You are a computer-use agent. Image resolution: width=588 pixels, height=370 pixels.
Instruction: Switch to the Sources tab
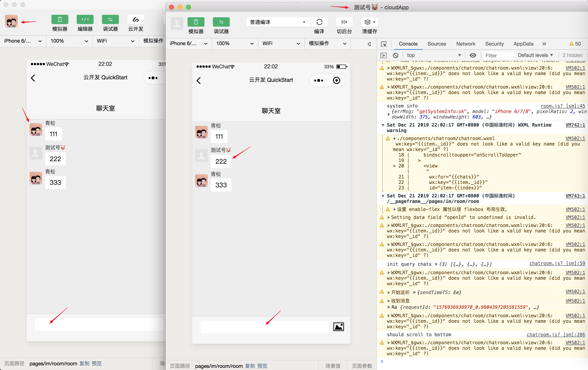[437, 44]
